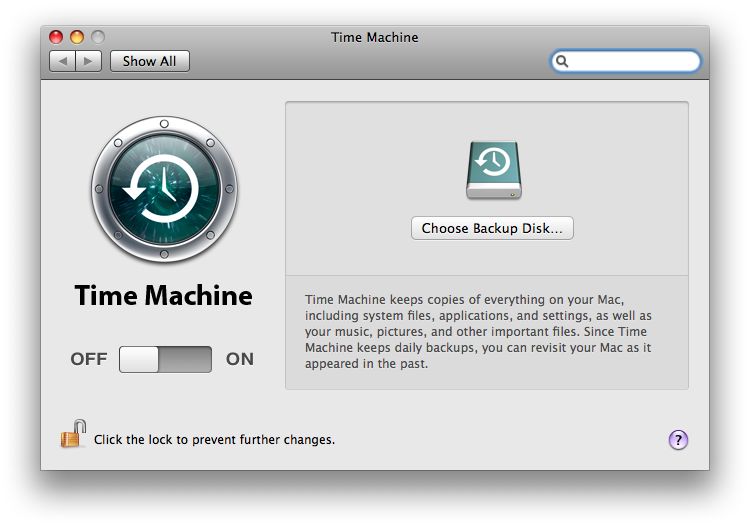Focus the preferences search field
Viewport: 750px width, 526px height.
[626, 61]
